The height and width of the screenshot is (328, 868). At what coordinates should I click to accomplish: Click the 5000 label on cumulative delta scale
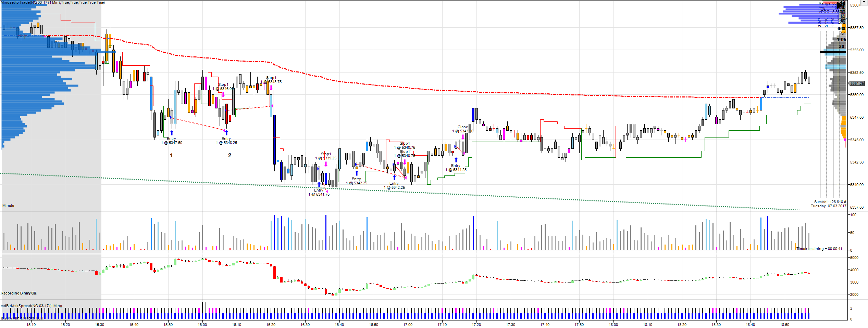[x=854, y=258]
